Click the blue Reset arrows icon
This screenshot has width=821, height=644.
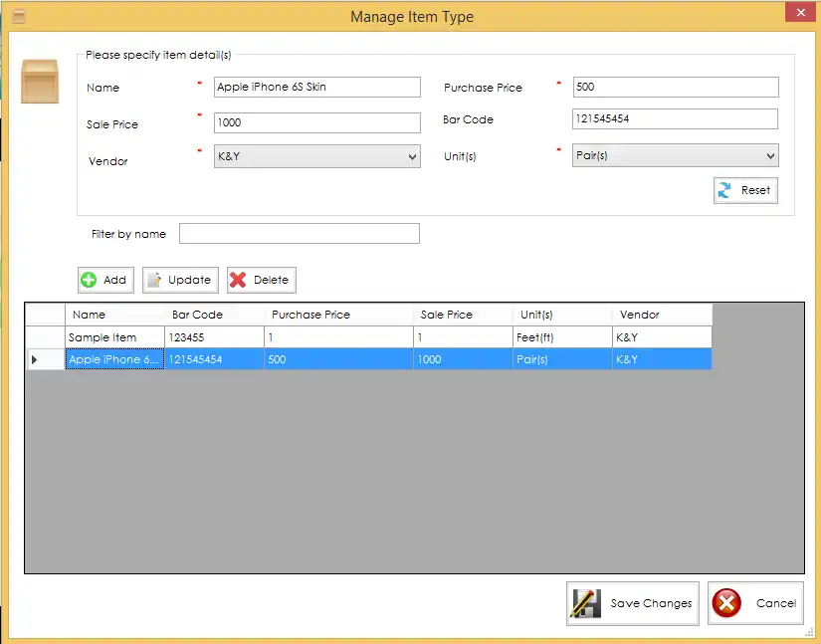coord(724,190)
